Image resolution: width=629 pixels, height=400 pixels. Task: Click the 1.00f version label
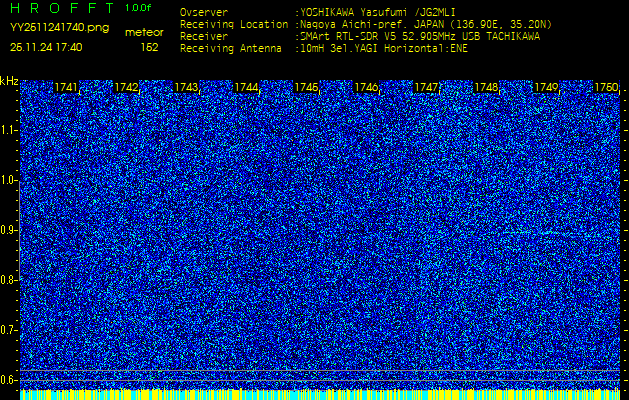tap(139, 8)
